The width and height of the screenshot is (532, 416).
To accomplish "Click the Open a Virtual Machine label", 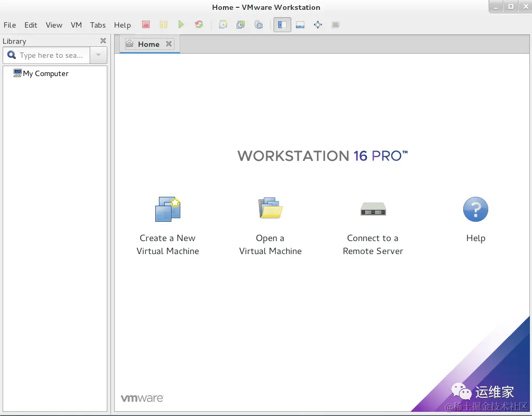I will click(270, 245).
